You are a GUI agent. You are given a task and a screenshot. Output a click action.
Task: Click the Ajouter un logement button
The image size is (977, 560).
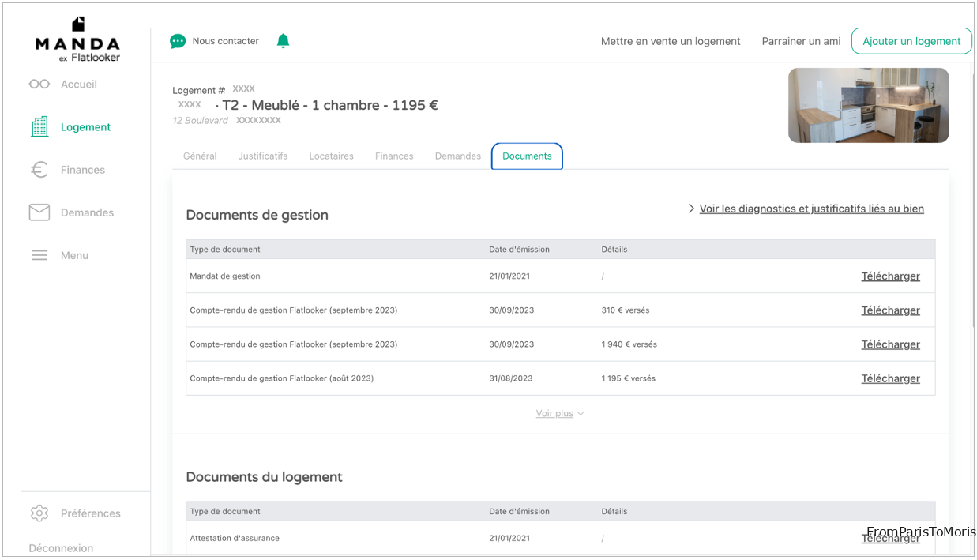tap(911, 40)
